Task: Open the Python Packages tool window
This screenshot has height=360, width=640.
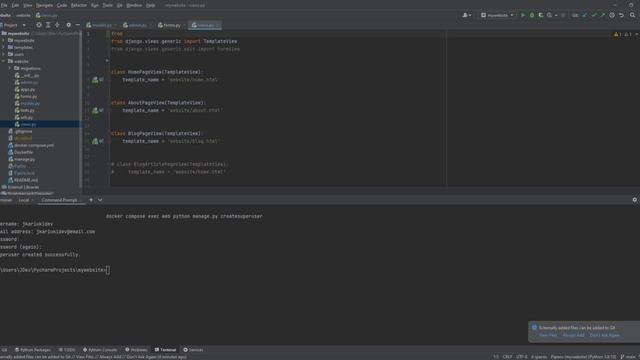Action: [x=33, y=350]
